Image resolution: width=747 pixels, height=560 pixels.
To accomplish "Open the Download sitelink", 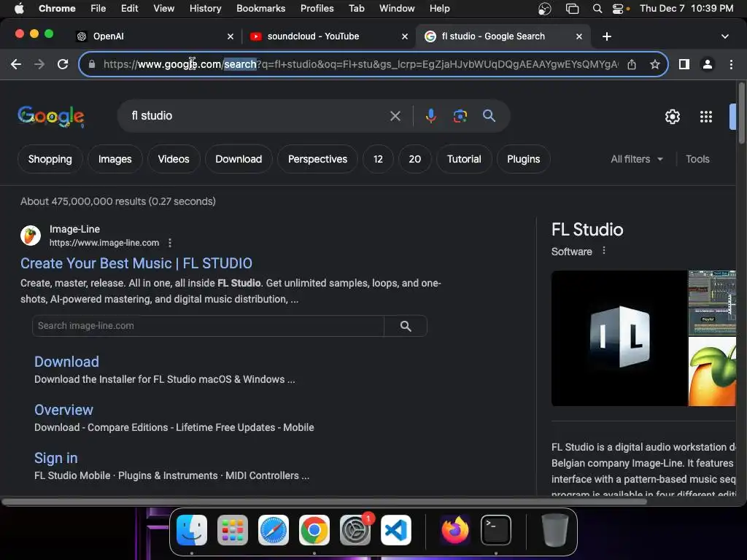I will [66, 362].
